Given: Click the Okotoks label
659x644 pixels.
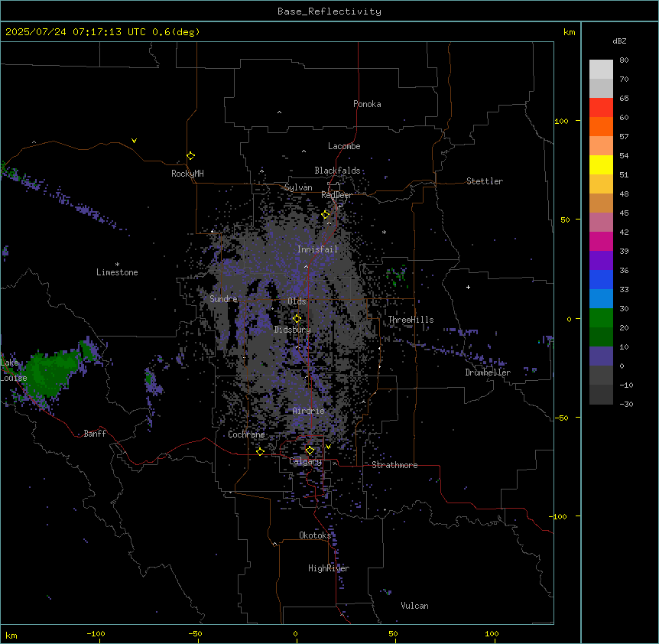Looking at the screenshot, I should (315, 535).
